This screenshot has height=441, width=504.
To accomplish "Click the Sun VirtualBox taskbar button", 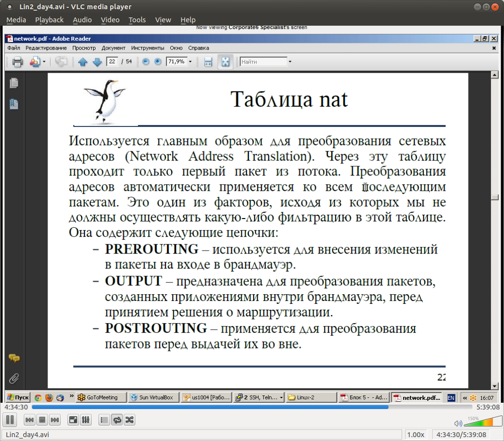I will click(x=154, y=397).
